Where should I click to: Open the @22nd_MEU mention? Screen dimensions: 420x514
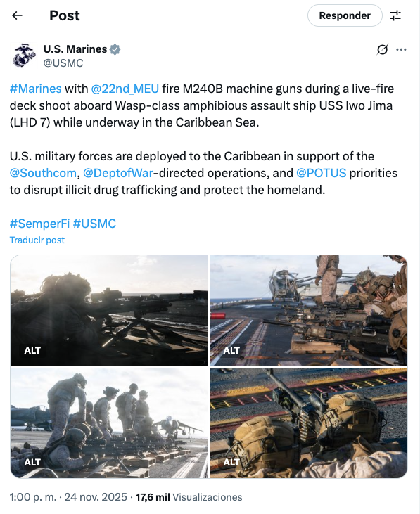(x=125, y=89)
